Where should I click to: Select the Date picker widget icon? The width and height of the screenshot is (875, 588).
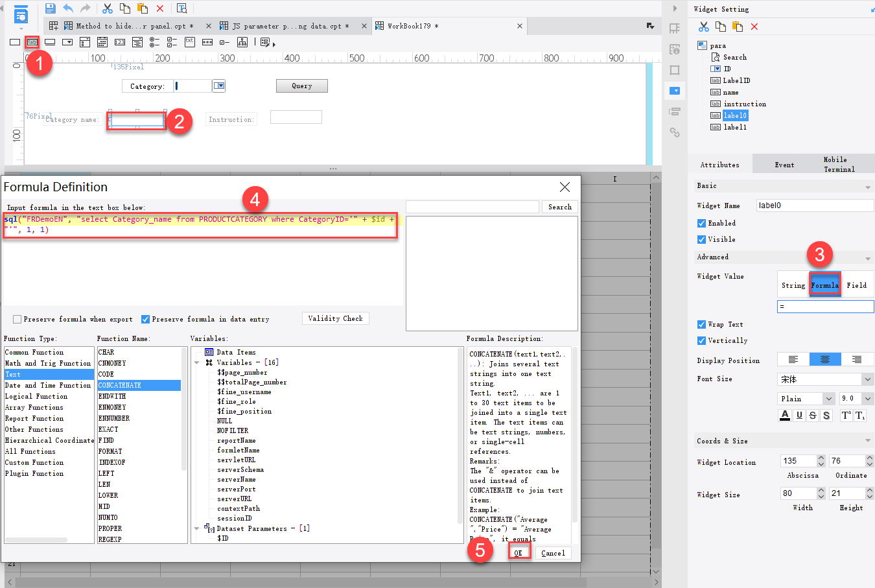[x=102, y=42]
